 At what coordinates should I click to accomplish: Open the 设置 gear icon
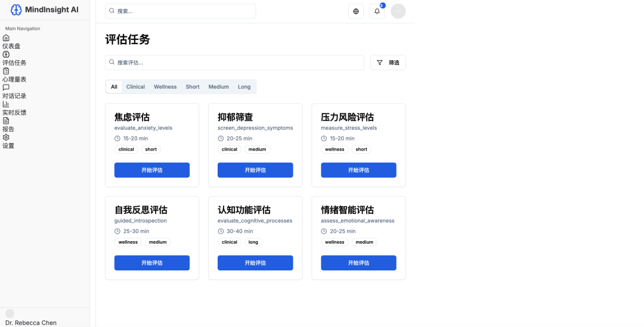click(6, 137)
